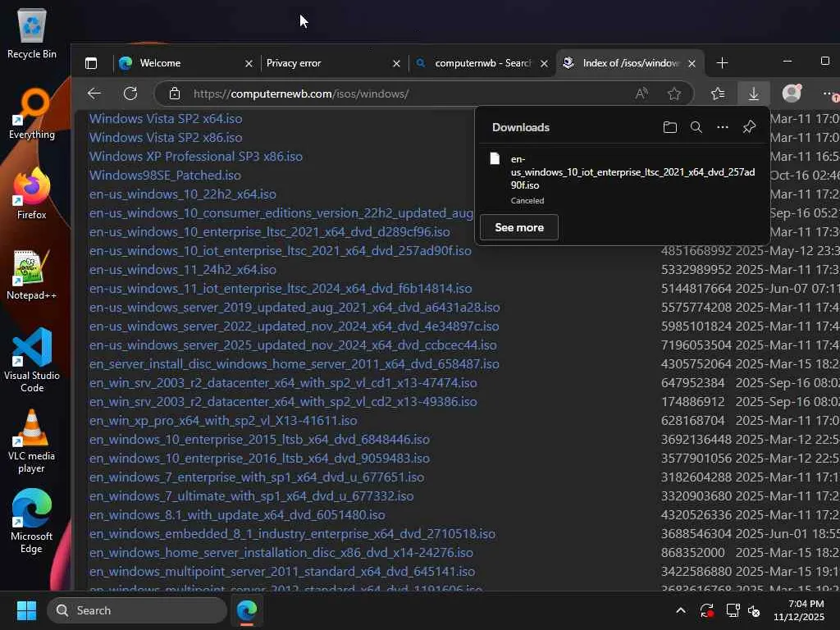The width and height of the screenshot is (840, 630).
Task: Open more options in Downloads panel
Action: [x=722, y=127]
